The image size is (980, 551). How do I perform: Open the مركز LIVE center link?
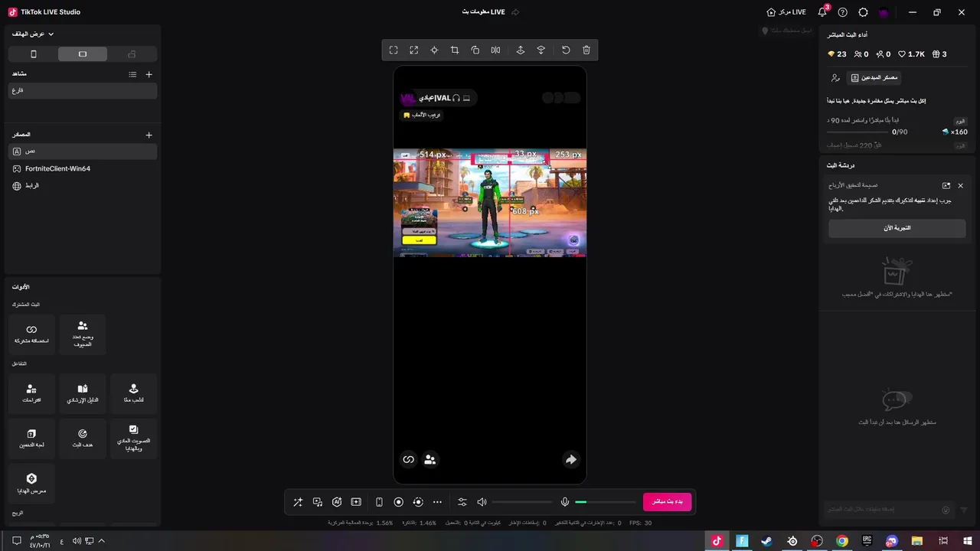point(786,12)
